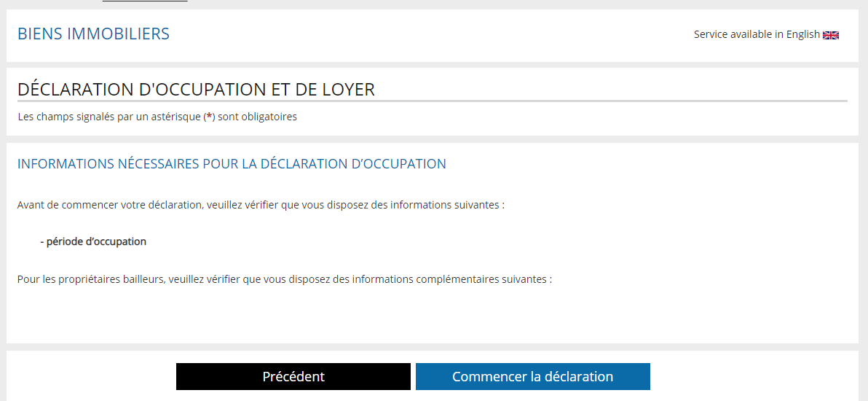Viewport: 868px width, 401px height.
Task: Select the 'Avant de commencer votre déclaration' sentence
Action: [261, 205]
